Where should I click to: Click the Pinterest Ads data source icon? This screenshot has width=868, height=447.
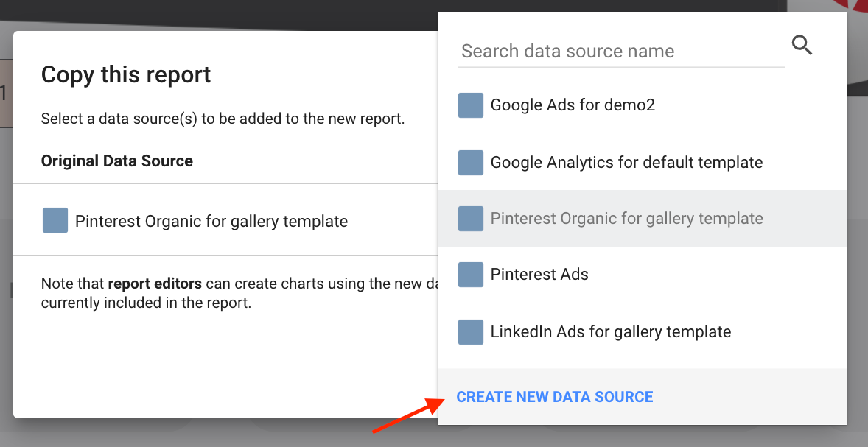pyautogui.click(x=471, y=275)
